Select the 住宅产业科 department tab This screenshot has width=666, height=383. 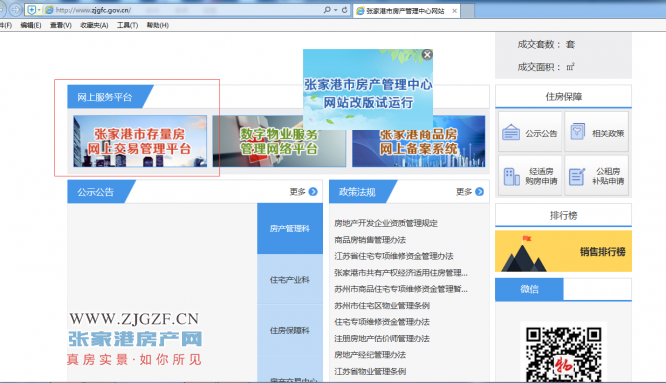click(290, 279)
